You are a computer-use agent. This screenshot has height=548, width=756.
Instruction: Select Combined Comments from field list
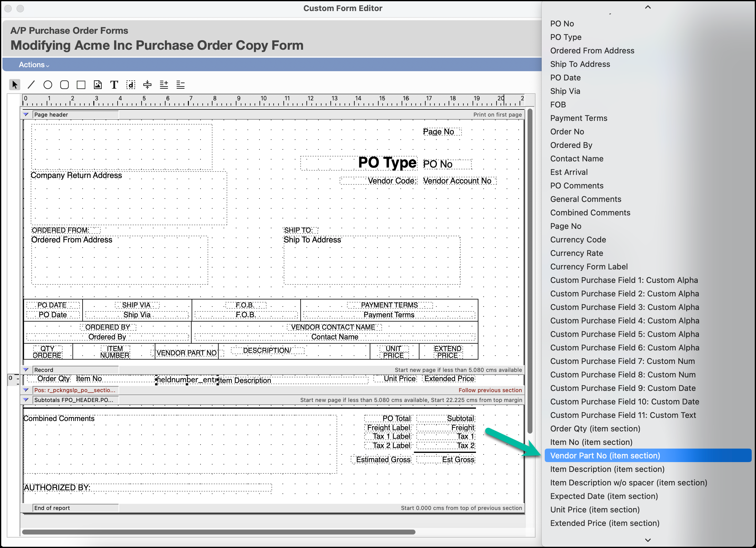point(590,212)
